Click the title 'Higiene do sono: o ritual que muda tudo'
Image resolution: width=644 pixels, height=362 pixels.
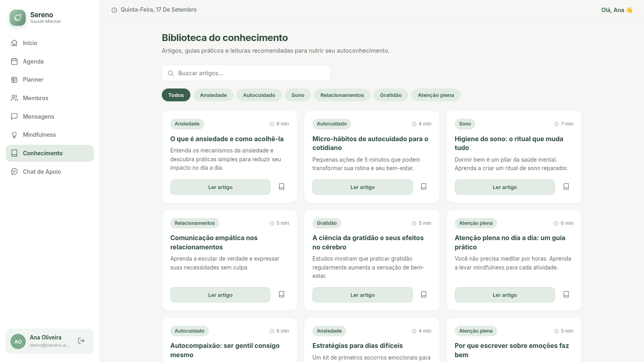(x=509, y=143)
